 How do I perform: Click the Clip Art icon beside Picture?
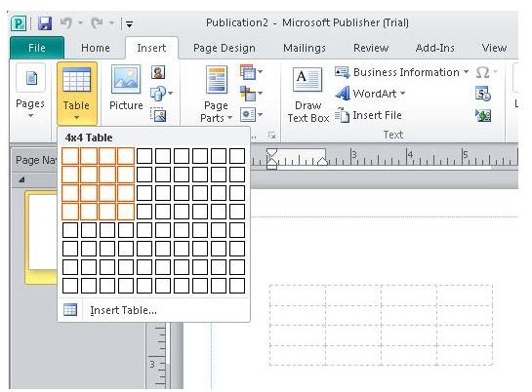click(x=158, y=72)
